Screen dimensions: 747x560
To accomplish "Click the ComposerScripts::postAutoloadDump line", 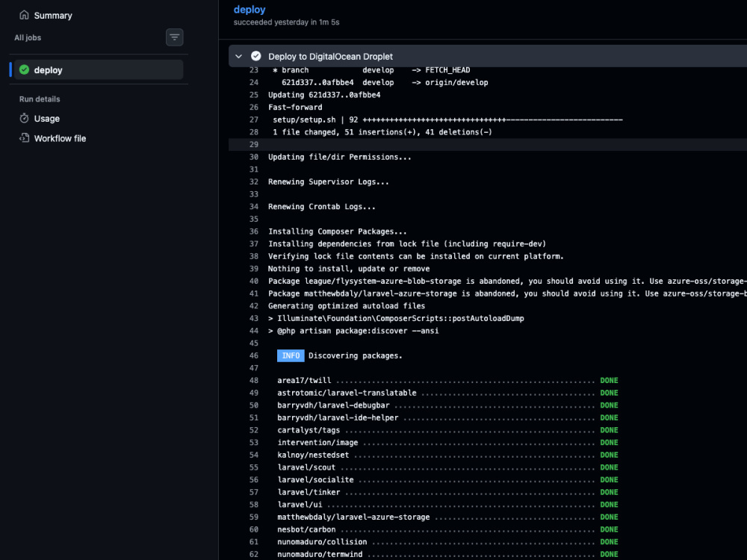I will (396, 318).
